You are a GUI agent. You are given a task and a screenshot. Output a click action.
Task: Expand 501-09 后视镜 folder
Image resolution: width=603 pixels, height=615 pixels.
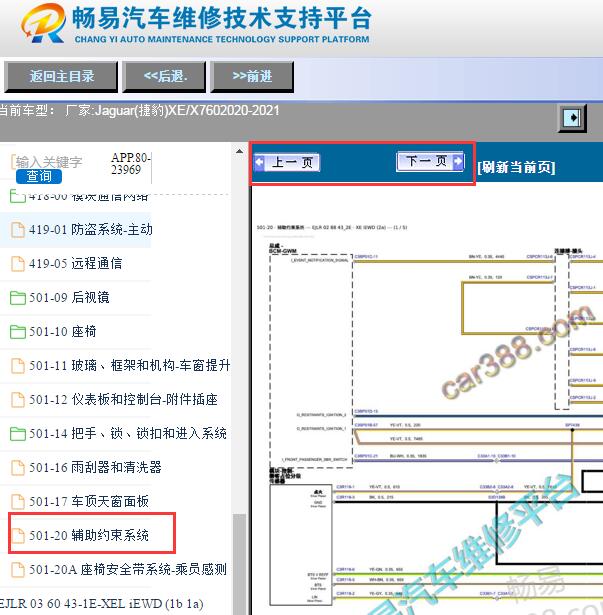coord(69,298)
